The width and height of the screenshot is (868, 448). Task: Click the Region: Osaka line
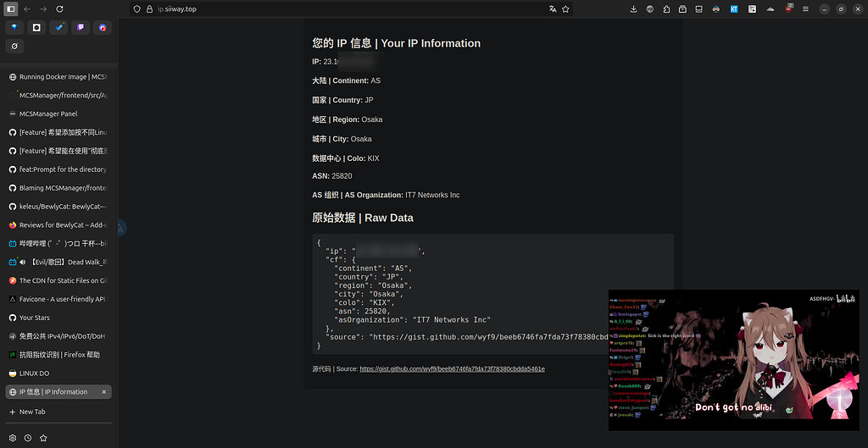pyautogui.click(x=347, y=119)
